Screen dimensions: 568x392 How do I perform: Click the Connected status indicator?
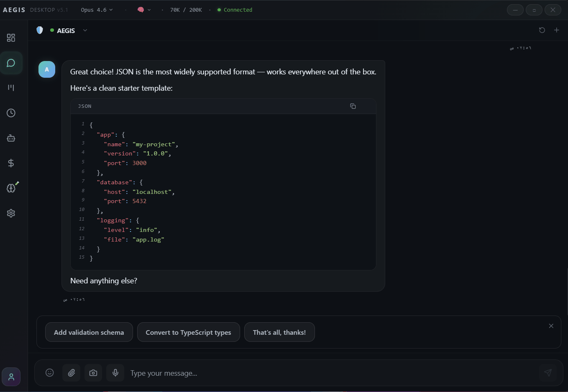tap(235, 10)
